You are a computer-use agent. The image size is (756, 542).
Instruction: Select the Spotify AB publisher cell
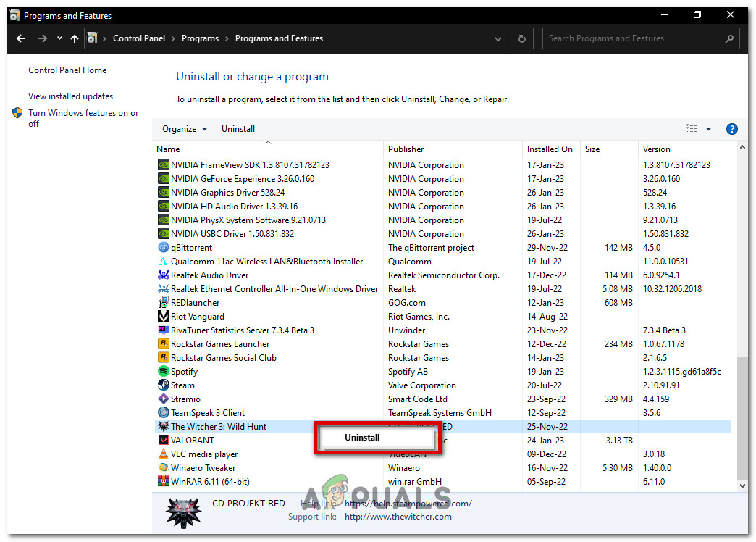pyautogui.click(x=408, y=371)
